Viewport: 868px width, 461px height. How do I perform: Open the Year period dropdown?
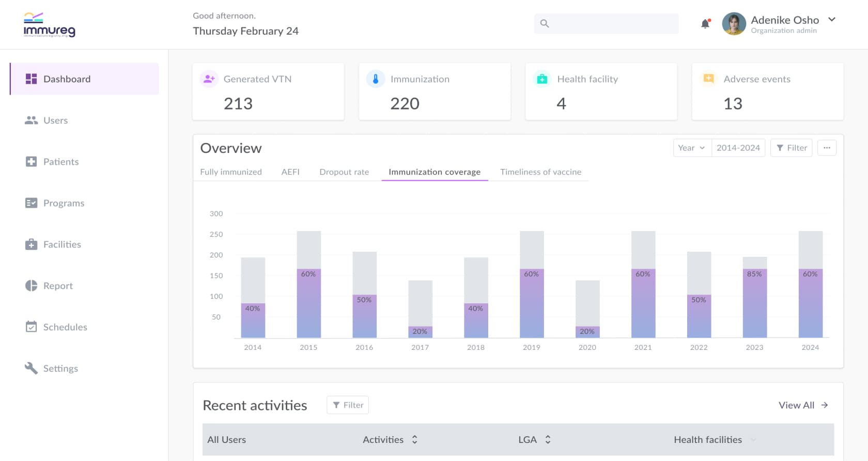point(692,148)
